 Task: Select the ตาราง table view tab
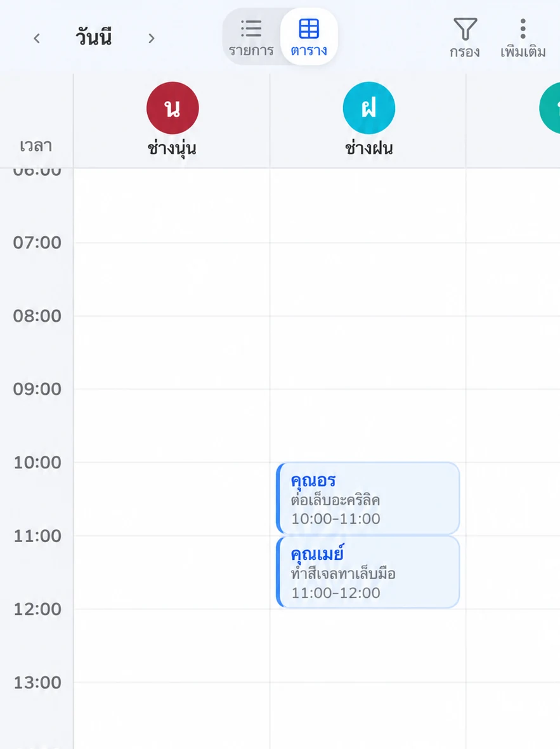[309, 37]
